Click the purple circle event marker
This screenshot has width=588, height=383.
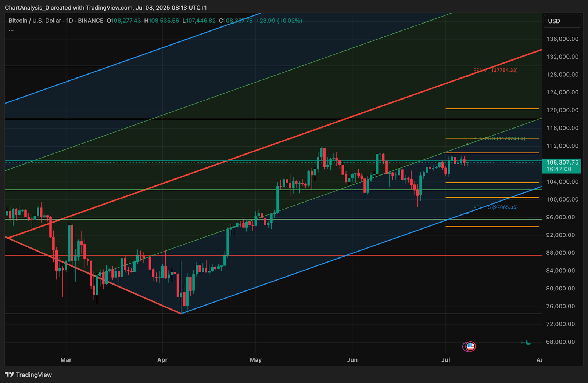coord(465,346)
